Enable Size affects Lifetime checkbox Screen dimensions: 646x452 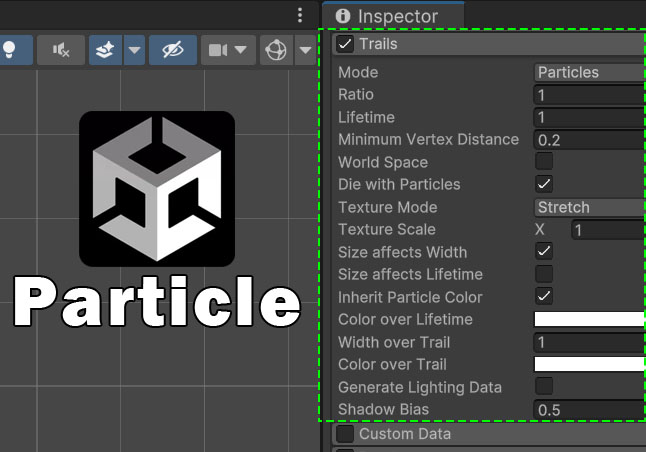[x=544, y=274]
